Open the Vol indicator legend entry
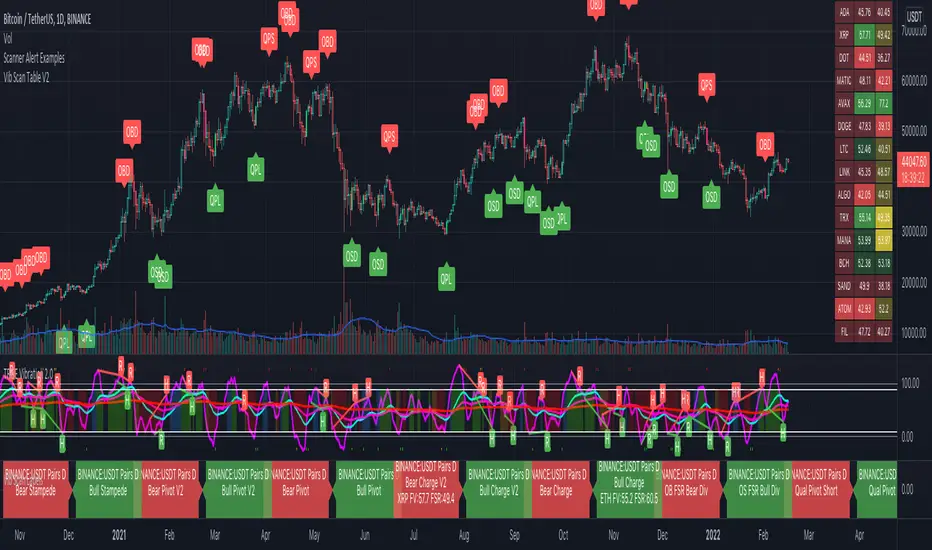The width and height of the screenshot is (932, 550). tap(8, 39)
